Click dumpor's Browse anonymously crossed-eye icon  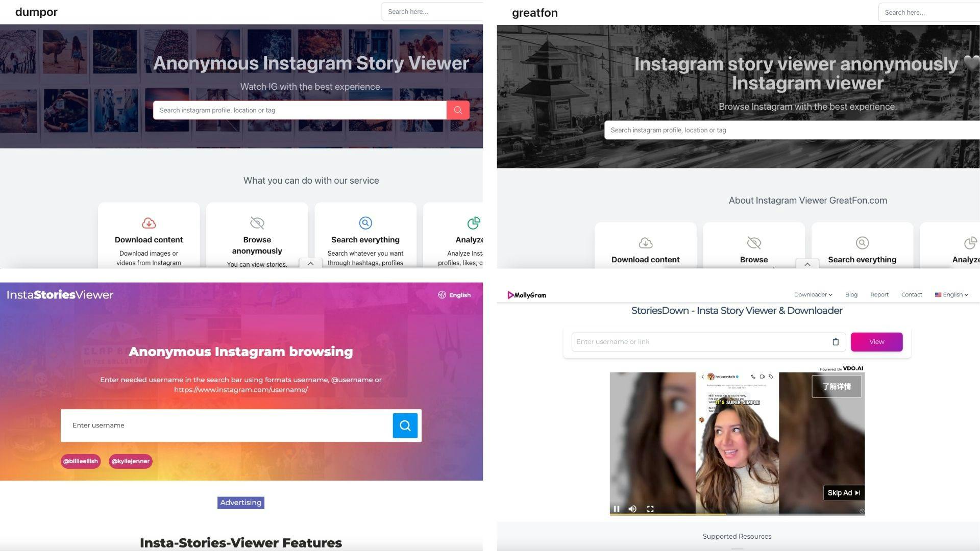[x=257, y=223]
